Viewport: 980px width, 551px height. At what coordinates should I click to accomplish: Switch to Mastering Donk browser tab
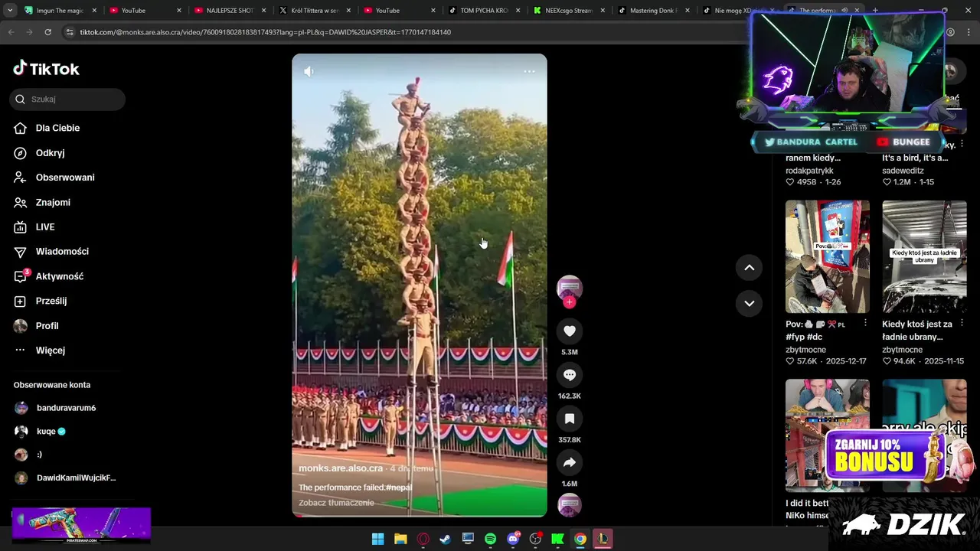654,11
